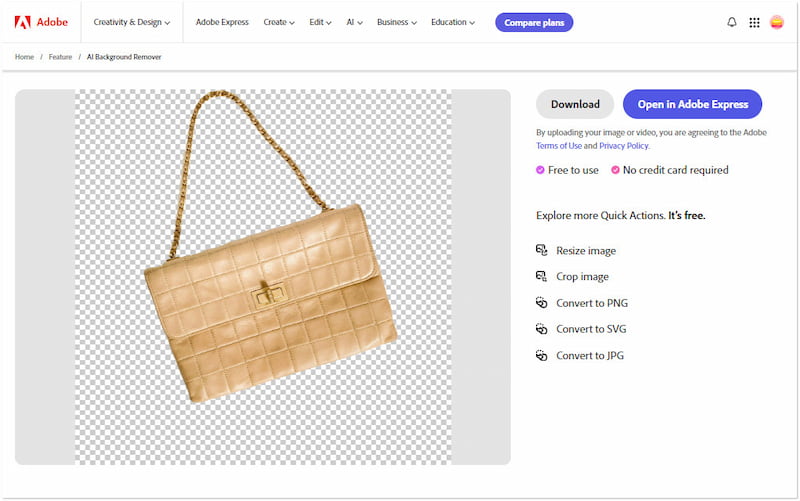Click the Convert to PNG icon
Viewport: 800px width, 501px height.
pos(541,303)
